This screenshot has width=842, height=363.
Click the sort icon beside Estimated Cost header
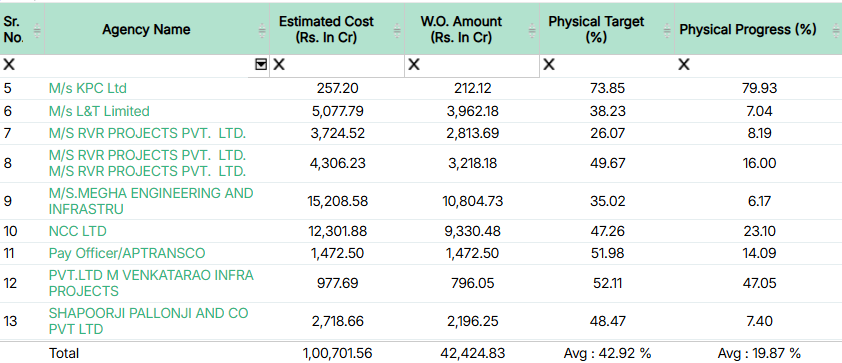(397, 31)
